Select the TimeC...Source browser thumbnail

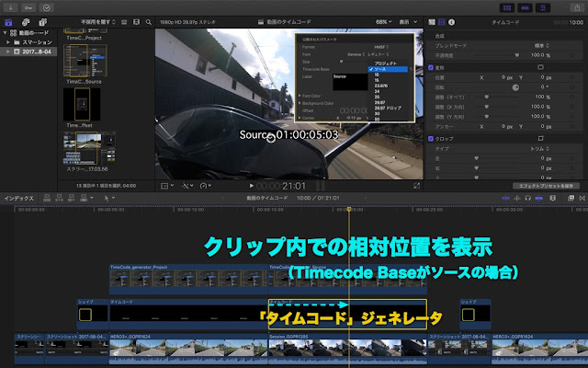click(x=85, y=61)
